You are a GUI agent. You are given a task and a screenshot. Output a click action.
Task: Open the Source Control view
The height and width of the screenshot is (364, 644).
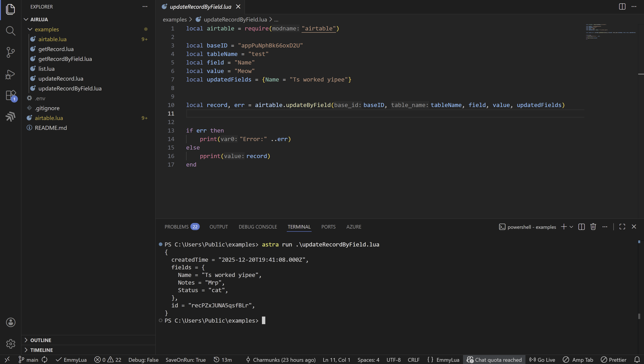11,53
